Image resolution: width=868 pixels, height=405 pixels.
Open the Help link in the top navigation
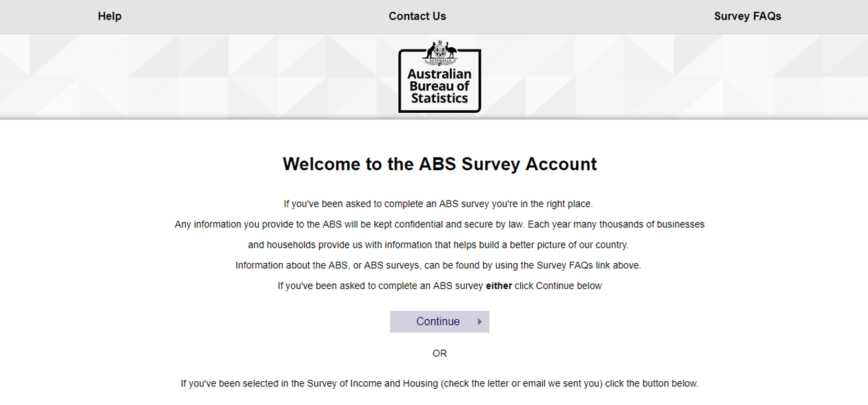[110, 16]
